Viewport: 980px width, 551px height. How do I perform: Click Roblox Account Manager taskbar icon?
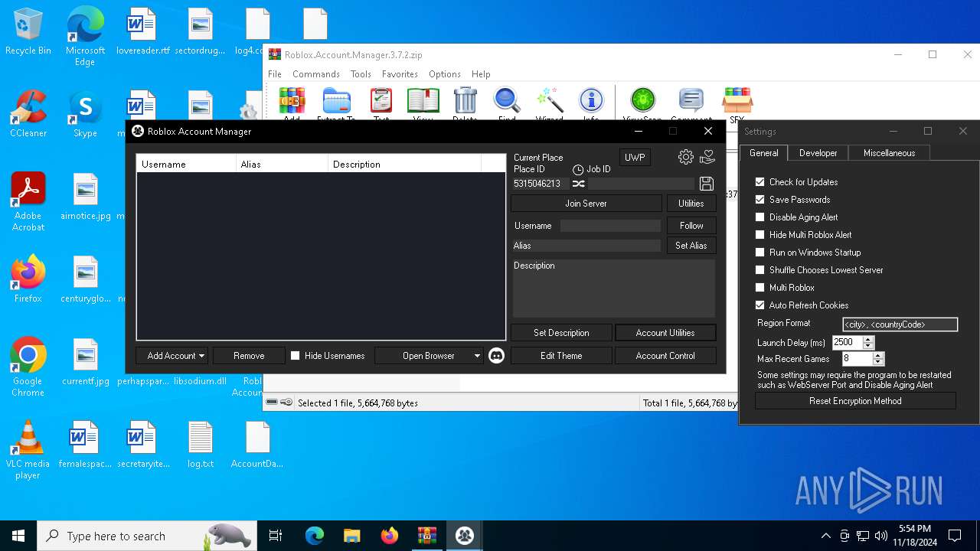point(465,536)
